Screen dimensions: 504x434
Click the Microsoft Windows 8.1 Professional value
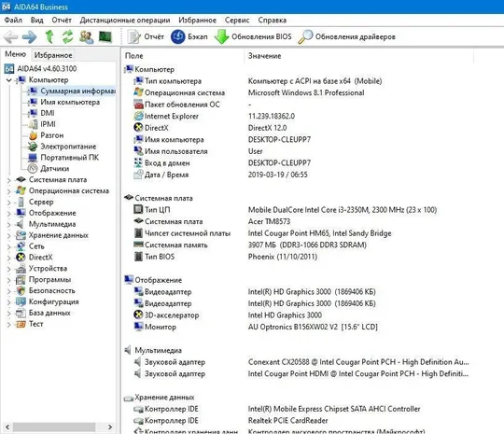(306, 93)
